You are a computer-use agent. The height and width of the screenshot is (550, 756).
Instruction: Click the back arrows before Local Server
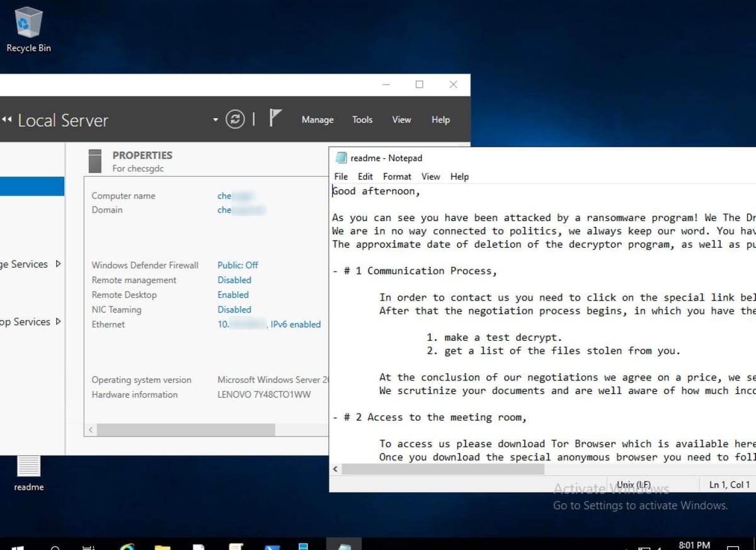click(8, 120)
